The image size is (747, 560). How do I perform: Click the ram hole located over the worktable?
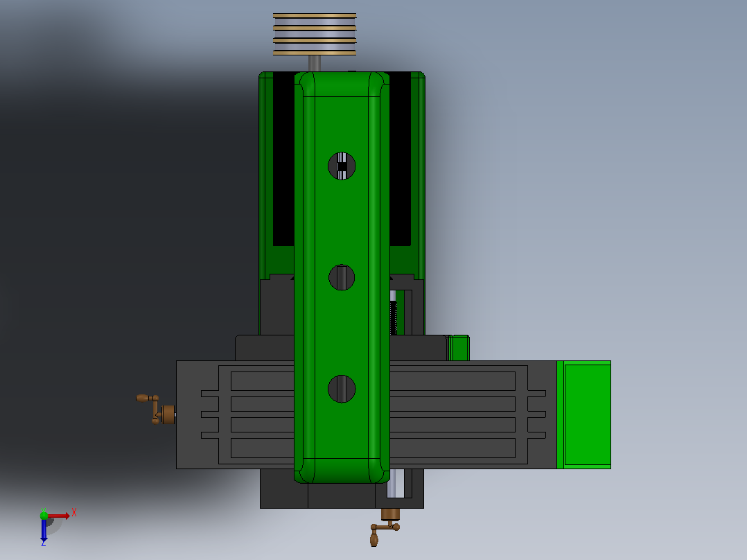(342, 389)
